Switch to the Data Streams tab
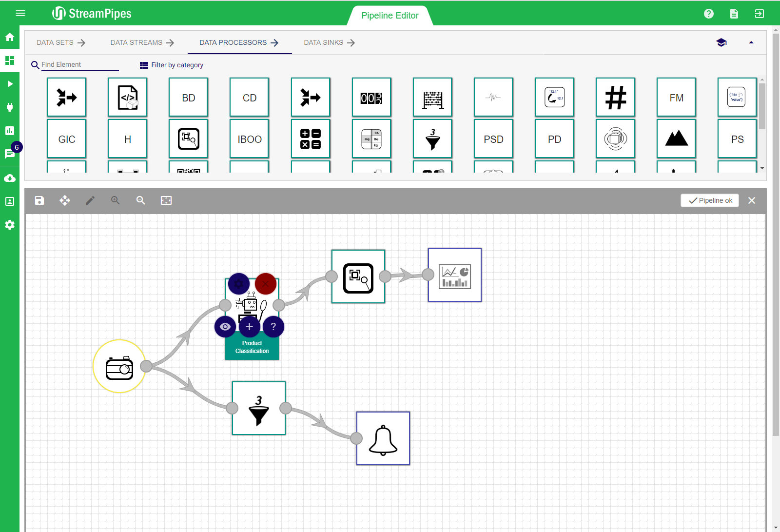This screenshot has width=780, height=532. click(x=142, y=42)
